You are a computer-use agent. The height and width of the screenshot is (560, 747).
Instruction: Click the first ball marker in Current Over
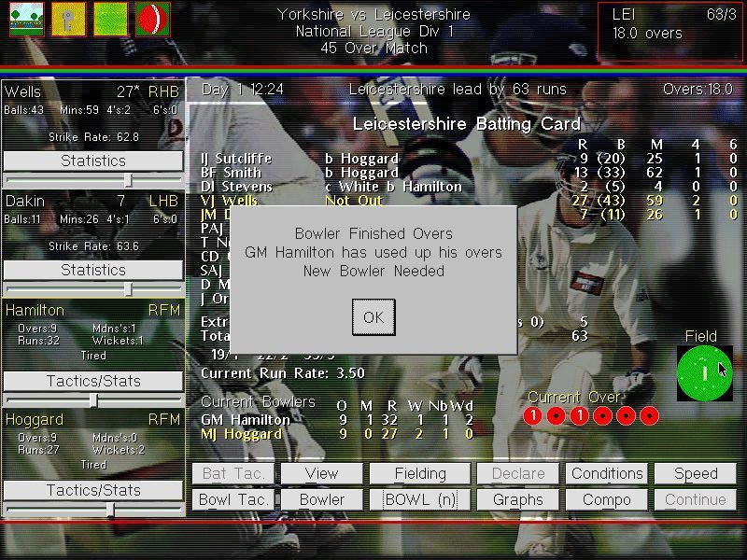pyautogui.click(x=534, y=414)
